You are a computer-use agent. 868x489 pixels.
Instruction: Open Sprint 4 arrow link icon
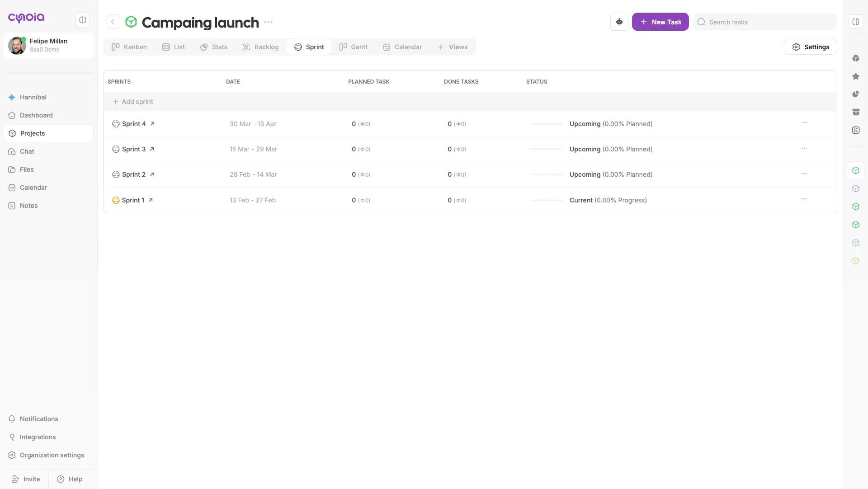coord(152,124)
